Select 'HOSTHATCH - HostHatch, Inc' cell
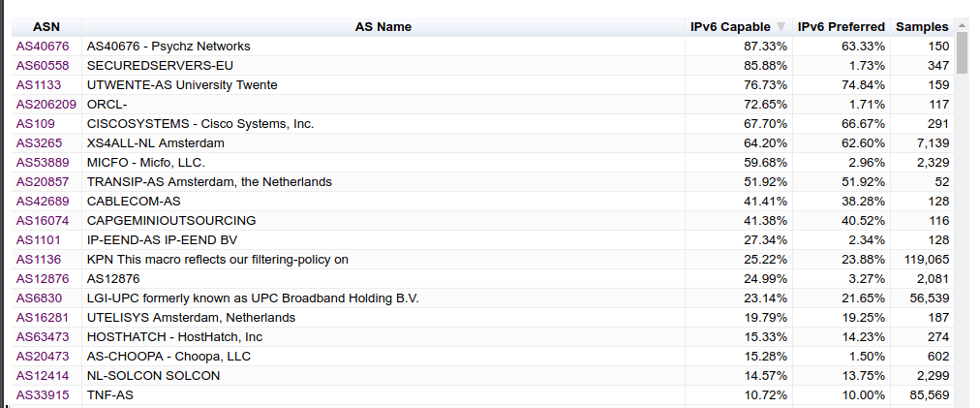The image size is (980, 408). [x=383, y=337]
